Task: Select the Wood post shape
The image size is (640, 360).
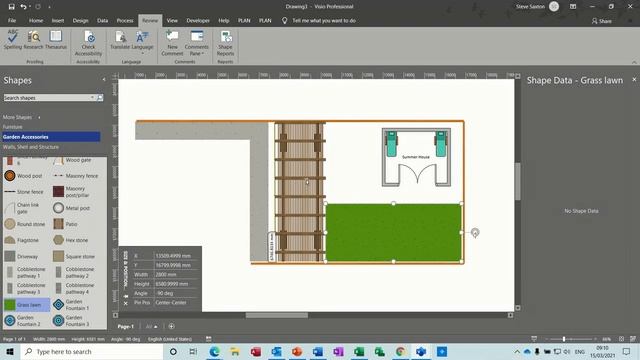Action: point(24,176)
